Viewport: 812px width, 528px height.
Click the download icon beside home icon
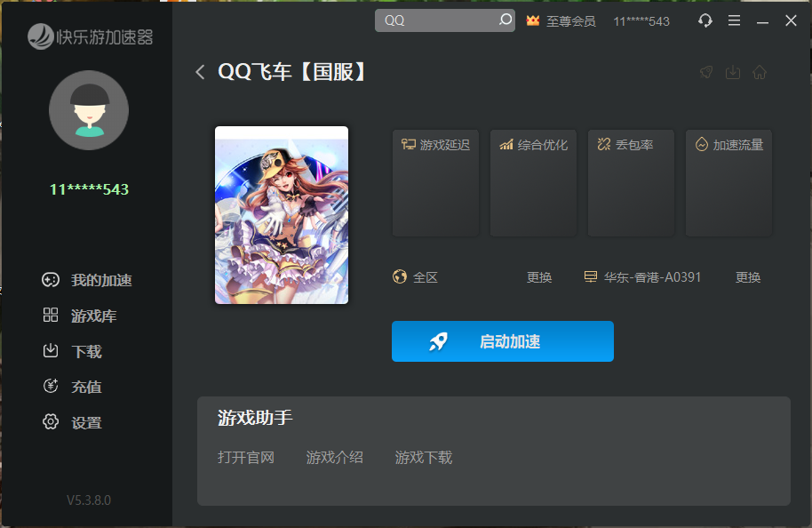point(733,72)
